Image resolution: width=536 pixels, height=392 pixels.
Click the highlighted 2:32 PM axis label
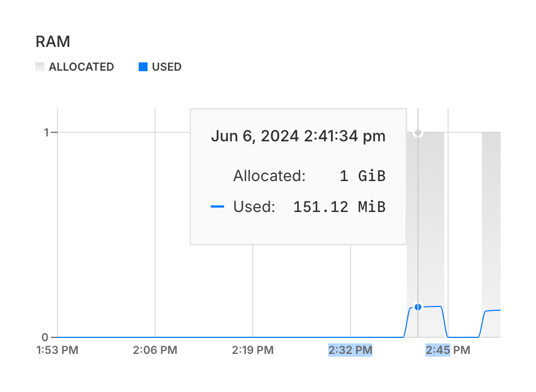350,350
